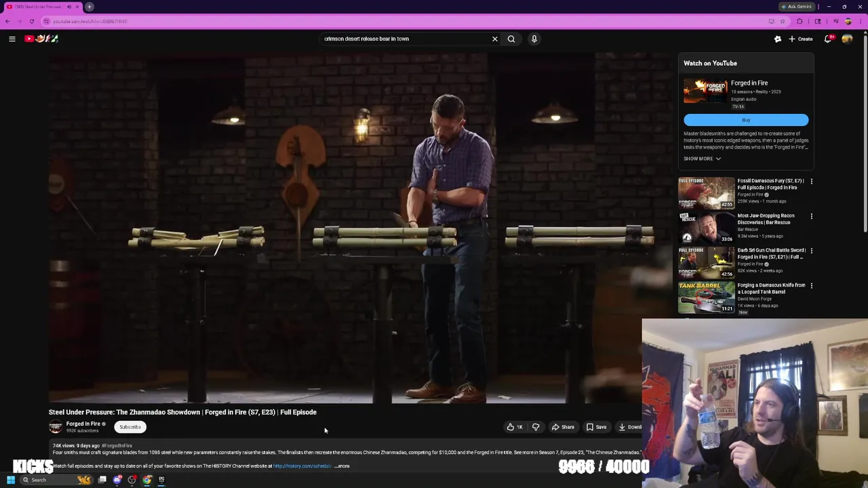Open the YouTube hamburger guide menu
Screen dimensions: 868x488
pyautogui.click(x=12, y=39)
